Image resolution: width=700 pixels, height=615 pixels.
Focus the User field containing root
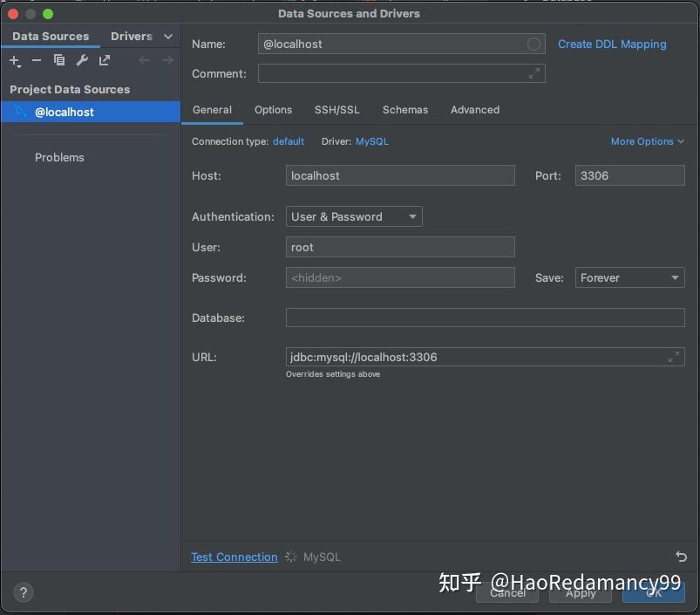(x=400, y=247)
